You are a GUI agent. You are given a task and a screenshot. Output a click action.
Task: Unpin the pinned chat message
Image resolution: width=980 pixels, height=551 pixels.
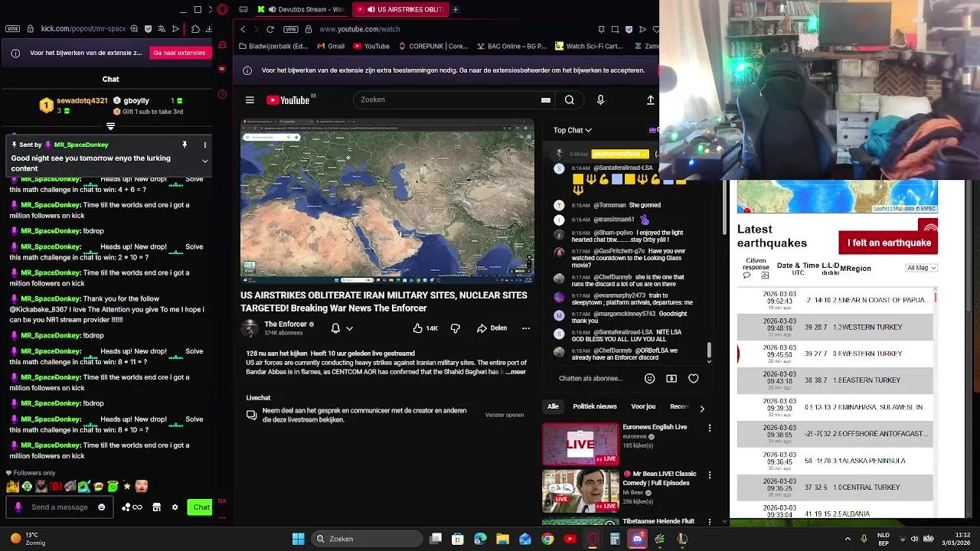pyautogui.click(x=185, y=145)
